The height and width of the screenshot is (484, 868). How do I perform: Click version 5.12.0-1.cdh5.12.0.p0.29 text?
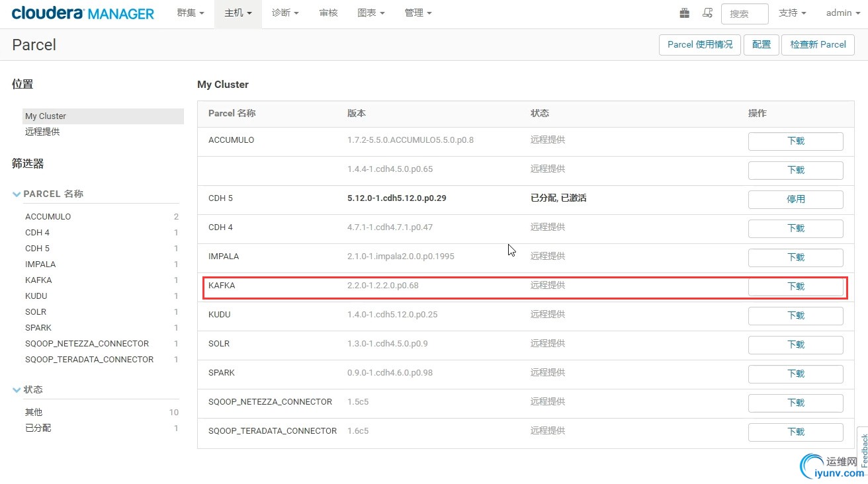(x=397, y=198)
